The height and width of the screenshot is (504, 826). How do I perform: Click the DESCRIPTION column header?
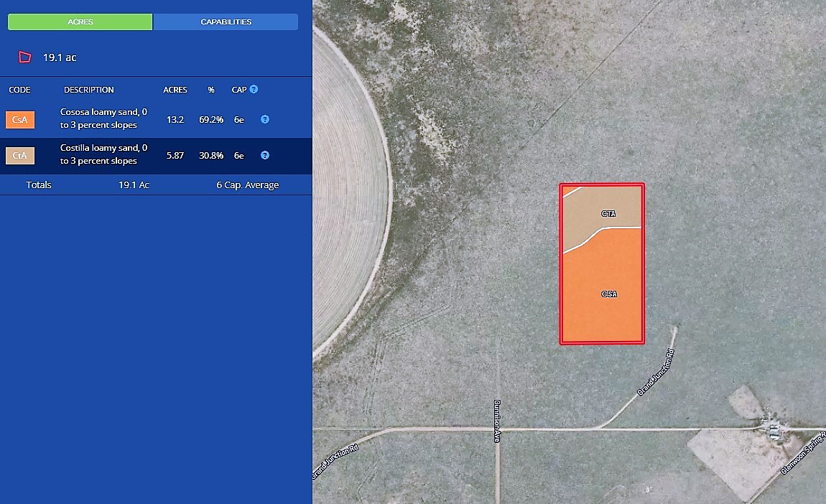tap(88, 90)
